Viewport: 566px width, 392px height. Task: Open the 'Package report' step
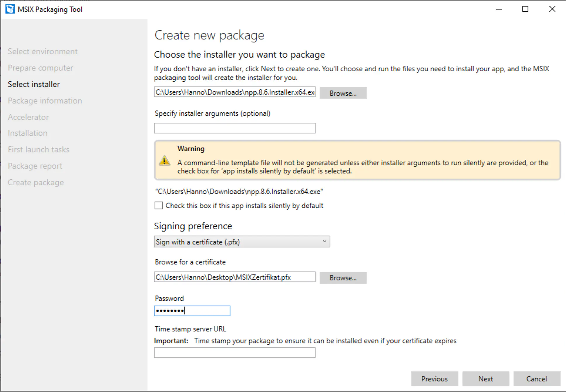coord(35,166)
